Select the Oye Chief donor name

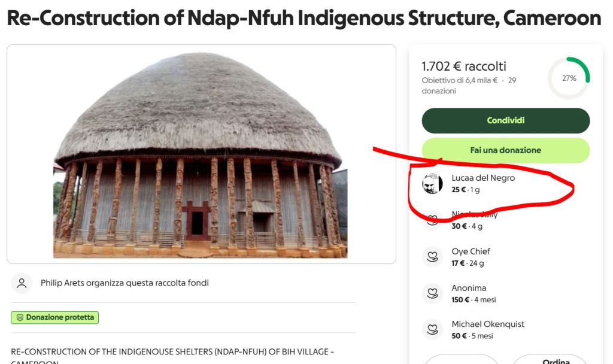471,251
